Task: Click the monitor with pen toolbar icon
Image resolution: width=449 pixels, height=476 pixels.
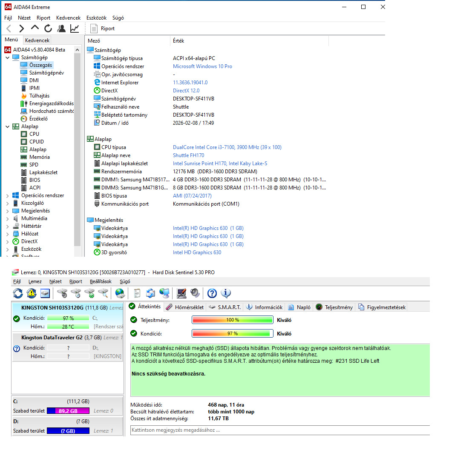Action: tap(181, 293)
